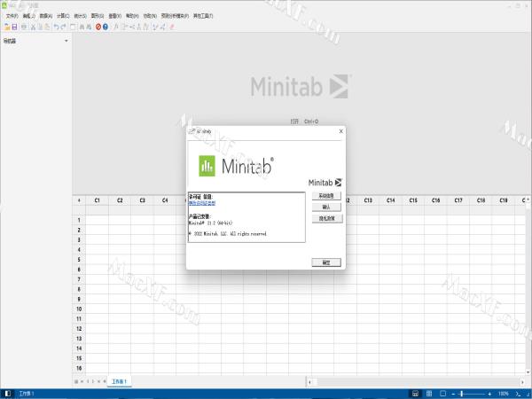
Task: Click the split view icon in status bar
Action: 415,394
